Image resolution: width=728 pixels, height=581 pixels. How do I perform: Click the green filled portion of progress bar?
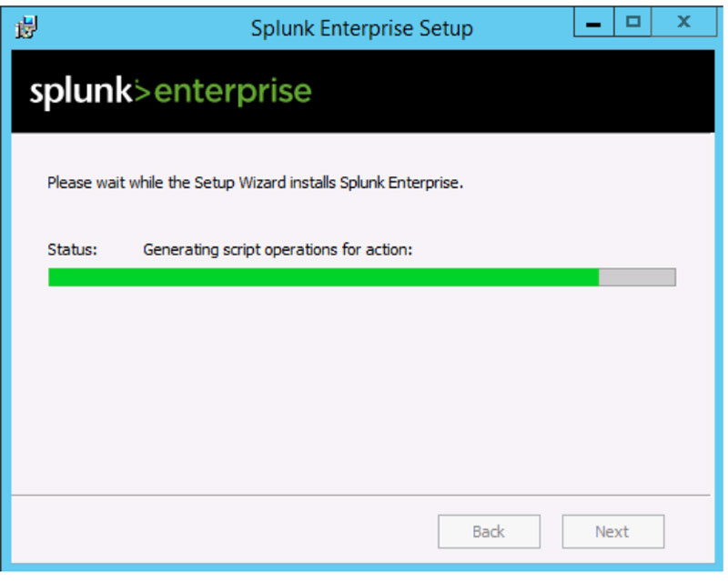click(x=324, y=277)
